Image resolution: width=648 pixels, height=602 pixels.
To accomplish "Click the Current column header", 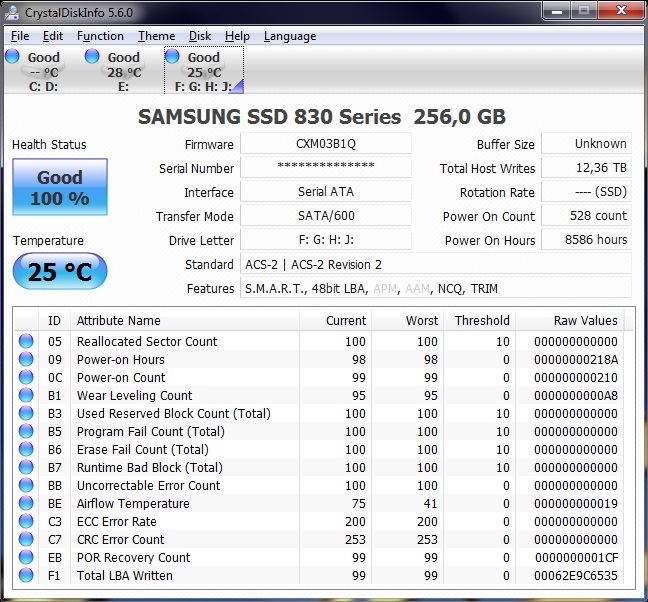I will [x=335, y=320].
